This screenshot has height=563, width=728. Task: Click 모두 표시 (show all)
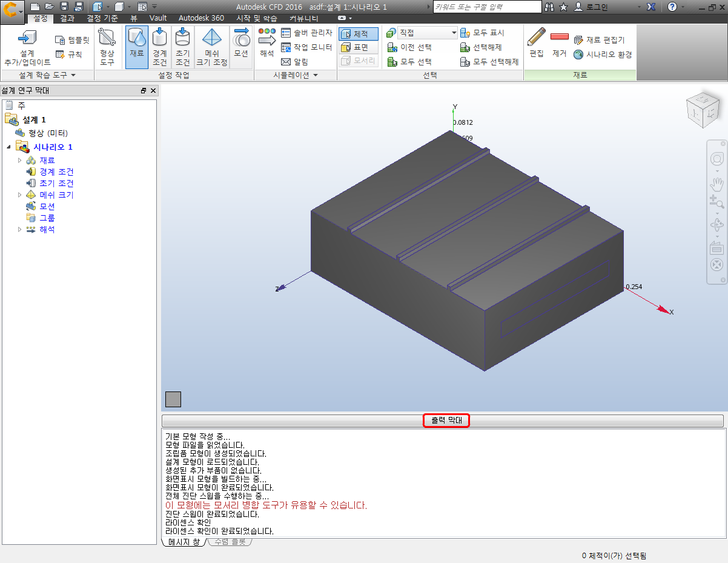(x=481, y=33)
